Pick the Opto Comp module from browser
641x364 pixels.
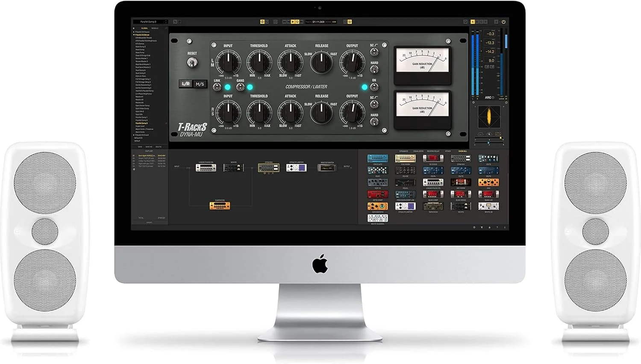tap(378, 195)
